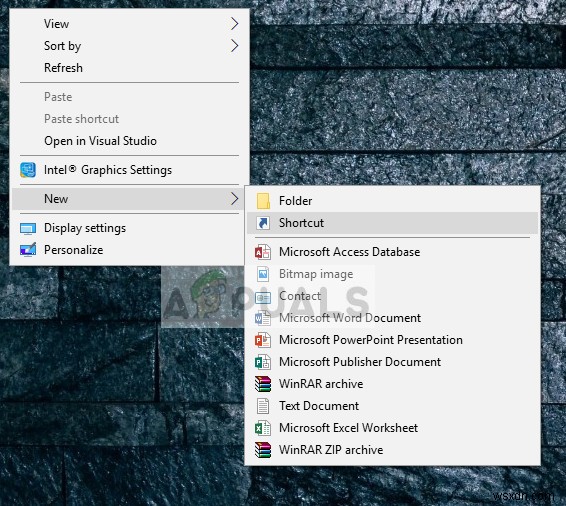The width and height of the screenshot is (566, 506).
Task: Click the Intel Graphics Settings icon
Action: (28, 170)
